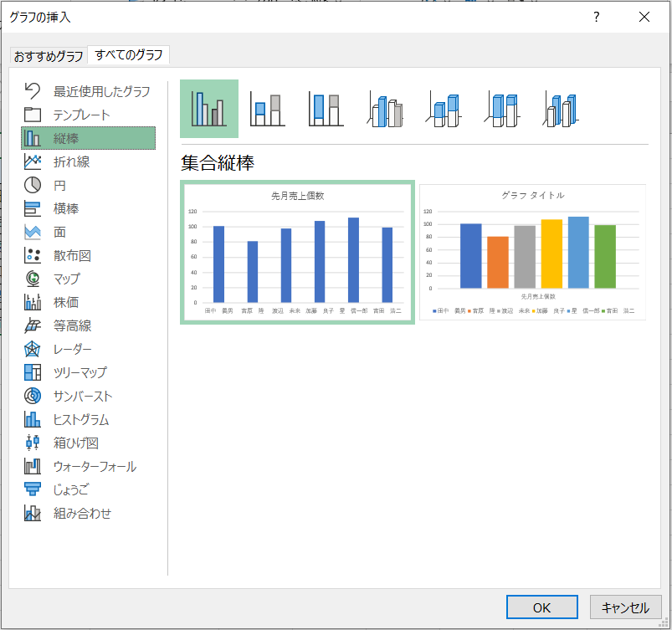Select the 3-D column subtype icon

(561, 109)
